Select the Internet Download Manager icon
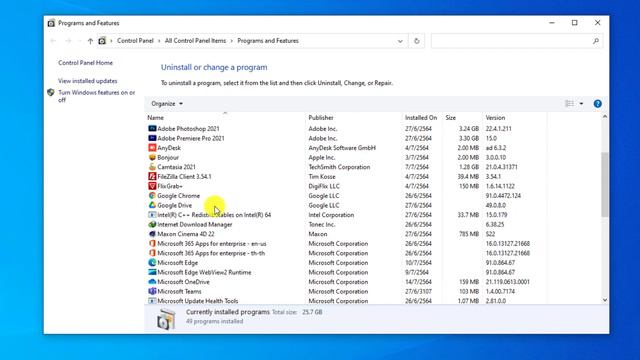Viewport: 640px width, 360px height. coord(152,224)
